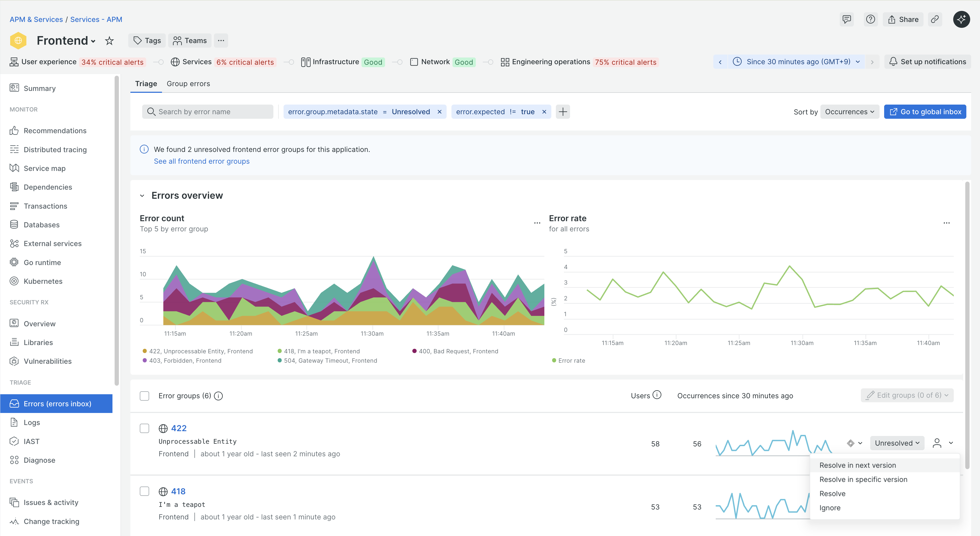Remove the error.expected filter chip
Screen dimensions: 980x536
pos(544,112)
